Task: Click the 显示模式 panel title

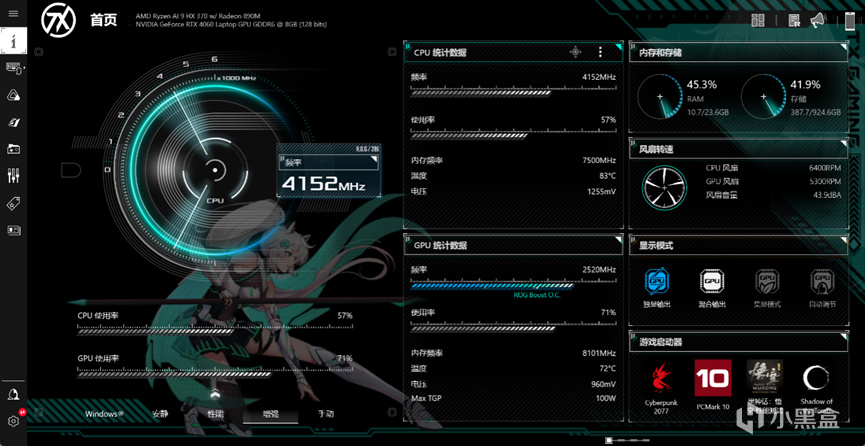Action: tap(656, 246)
